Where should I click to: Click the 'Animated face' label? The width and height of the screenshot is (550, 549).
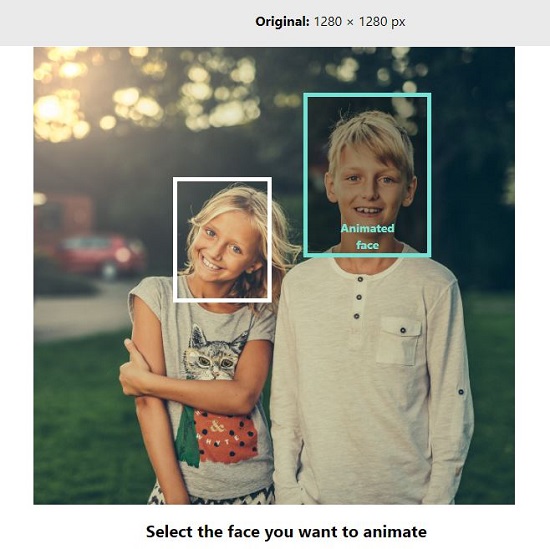coord(367,237)
